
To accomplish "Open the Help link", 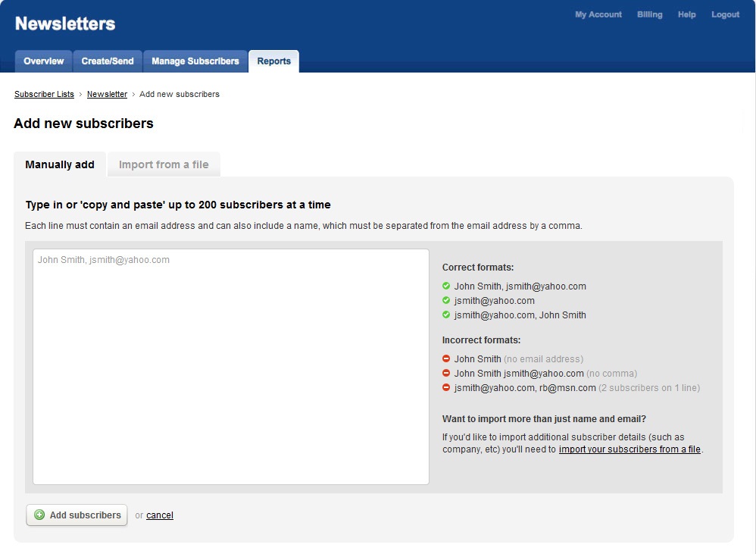I will [x=686, y=14].
